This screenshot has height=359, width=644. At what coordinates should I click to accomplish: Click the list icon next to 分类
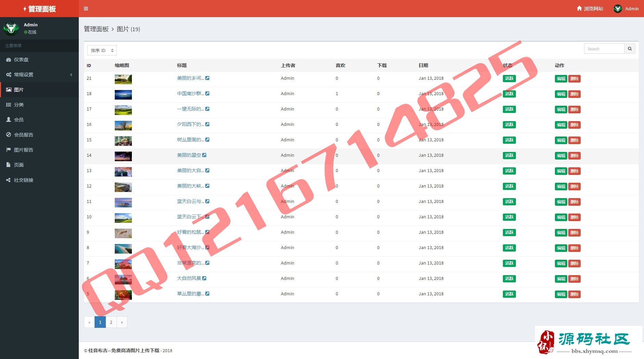(x=9, y=105)
